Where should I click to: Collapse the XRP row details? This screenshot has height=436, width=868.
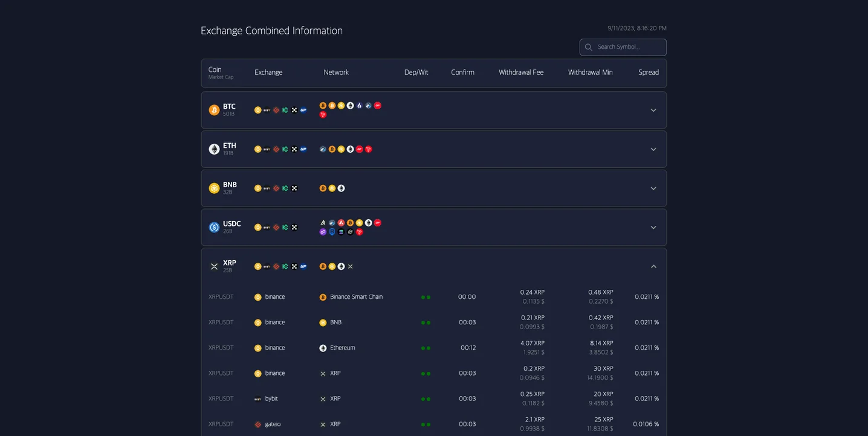653,266
